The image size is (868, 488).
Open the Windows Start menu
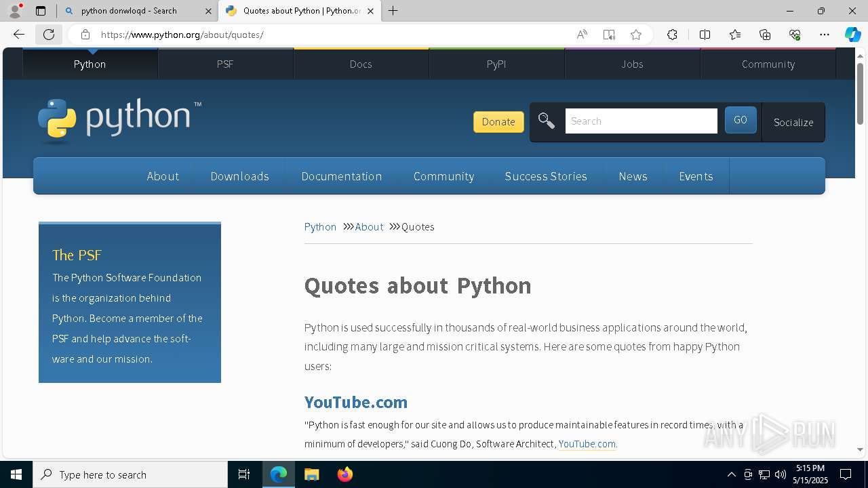tap(16, 474)
